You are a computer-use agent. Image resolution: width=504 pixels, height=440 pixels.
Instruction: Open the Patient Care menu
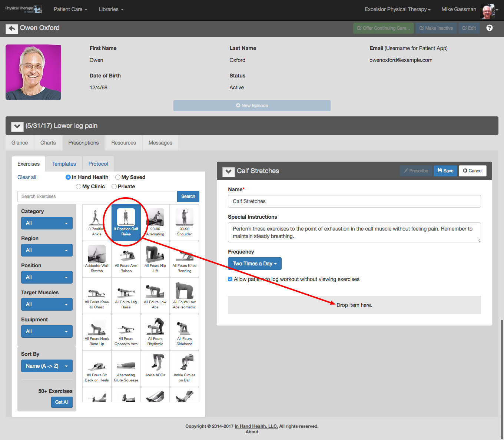pos(70,9)
